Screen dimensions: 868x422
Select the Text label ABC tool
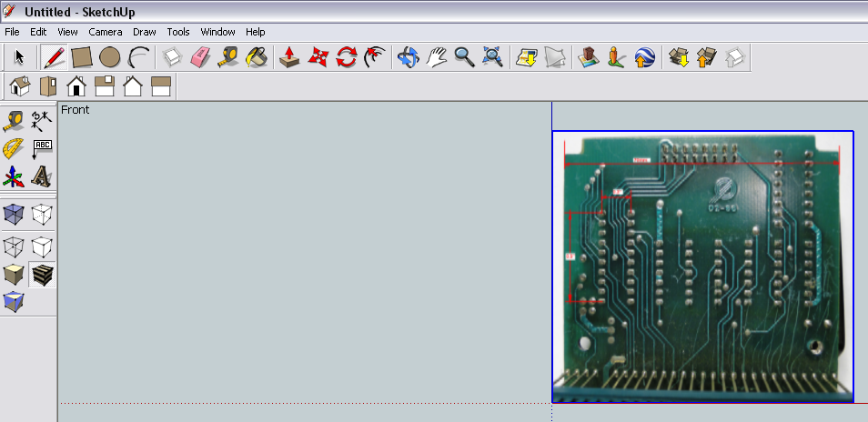(42, 149)
